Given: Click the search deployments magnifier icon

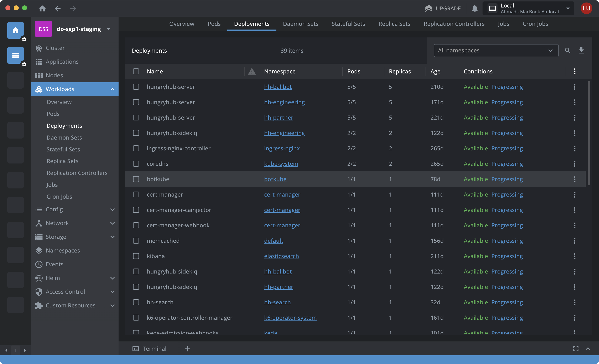Looking at the screenshot, I should pos(567,51).
